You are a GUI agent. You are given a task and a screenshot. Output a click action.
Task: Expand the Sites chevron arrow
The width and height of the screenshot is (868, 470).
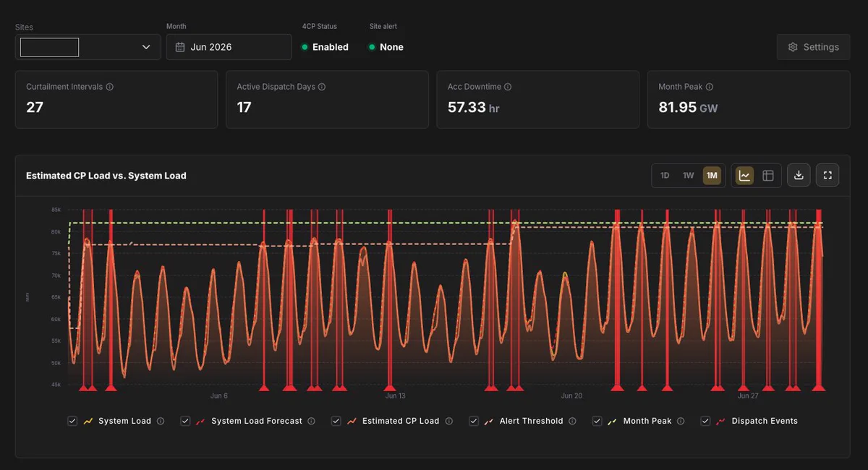tap(146, 47)
